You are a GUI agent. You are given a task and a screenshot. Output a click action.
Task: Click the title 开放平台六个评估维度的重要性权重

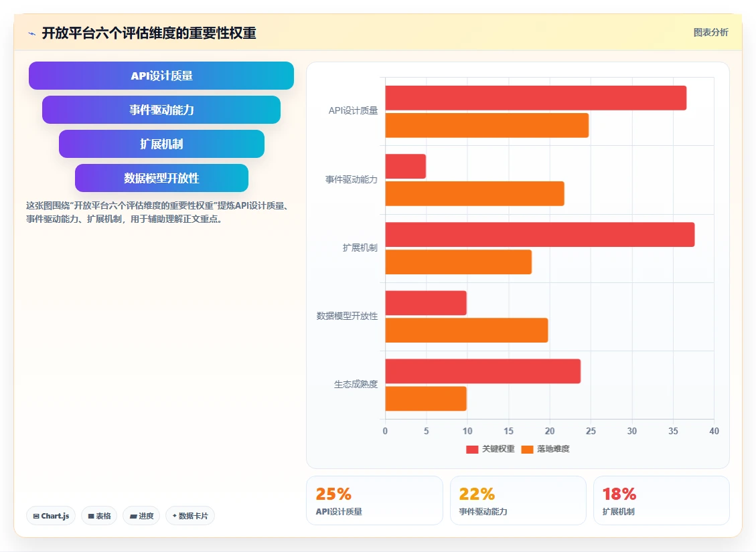pos(149,33)
